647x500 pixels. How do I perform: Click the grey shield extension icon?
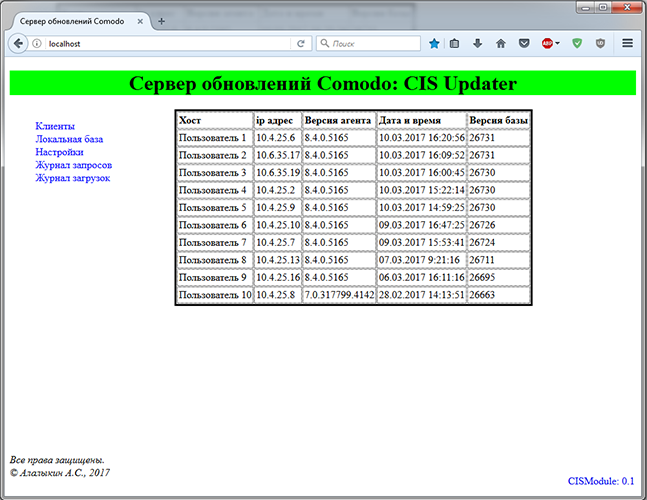coord(600,43)
